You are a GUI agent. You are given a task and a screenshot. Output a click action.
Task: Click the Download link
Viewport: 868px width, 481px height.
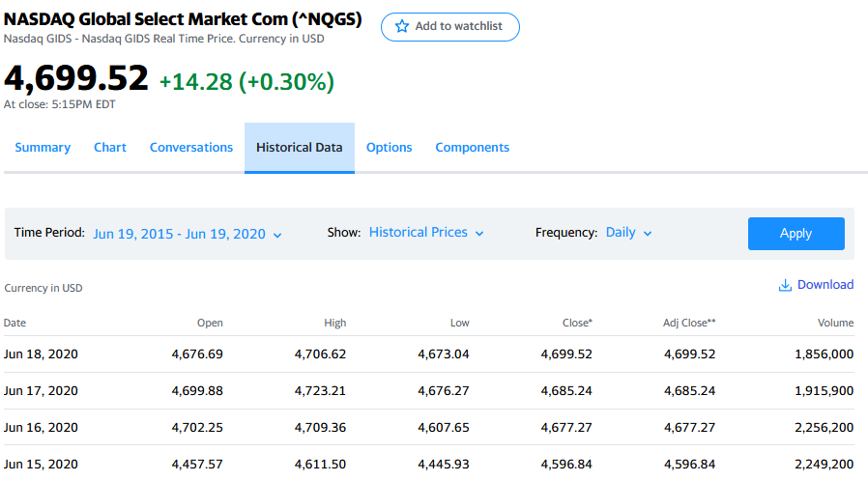click(x=825, y=285)
